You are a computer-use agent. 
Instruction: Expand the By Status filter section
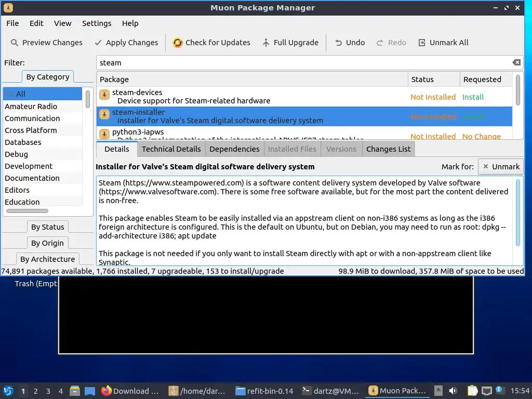click(x=47, y=227)
